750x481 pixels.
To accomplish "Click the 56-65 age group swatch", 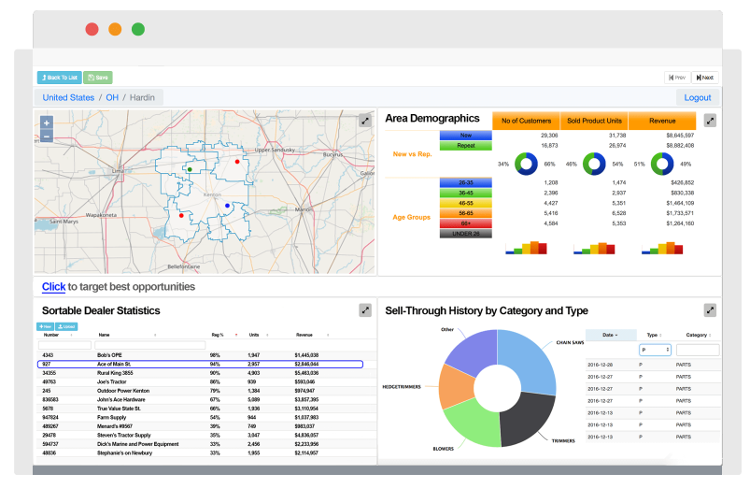I will pyautogui.click(x=466, y=213).
